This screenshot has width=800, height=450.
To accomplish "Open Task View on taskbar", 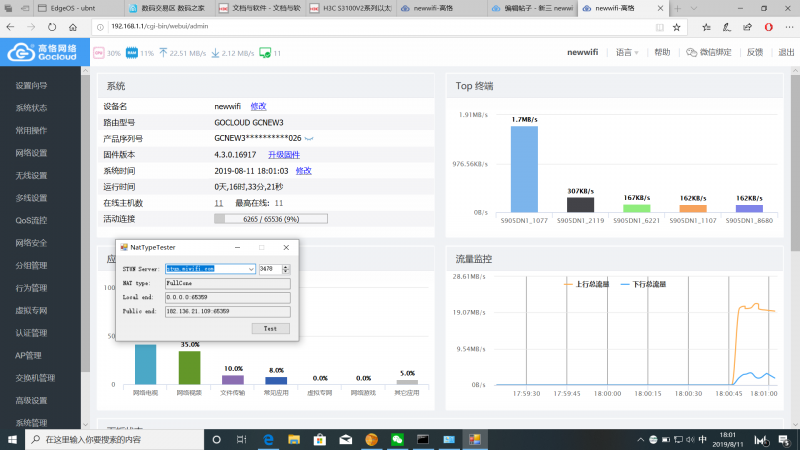I will [x=242, y=439].
